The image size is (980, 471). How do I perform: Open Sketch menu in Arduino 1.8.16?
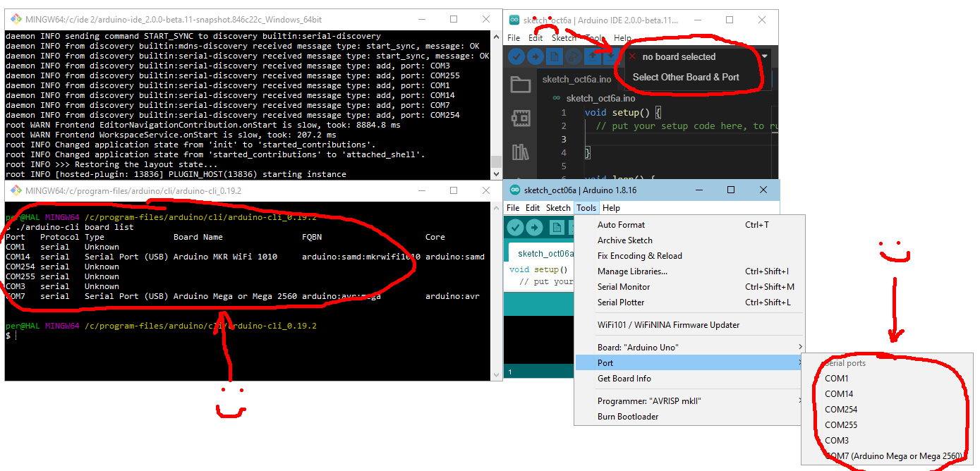coord(558,208)
